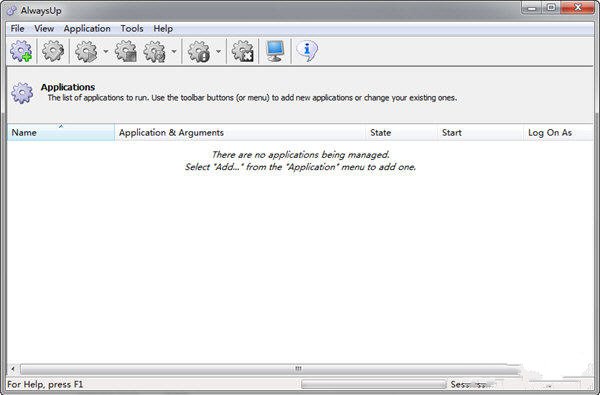Open the Application menu
Viewport: 600px width, 395px height.
(87, 29)
